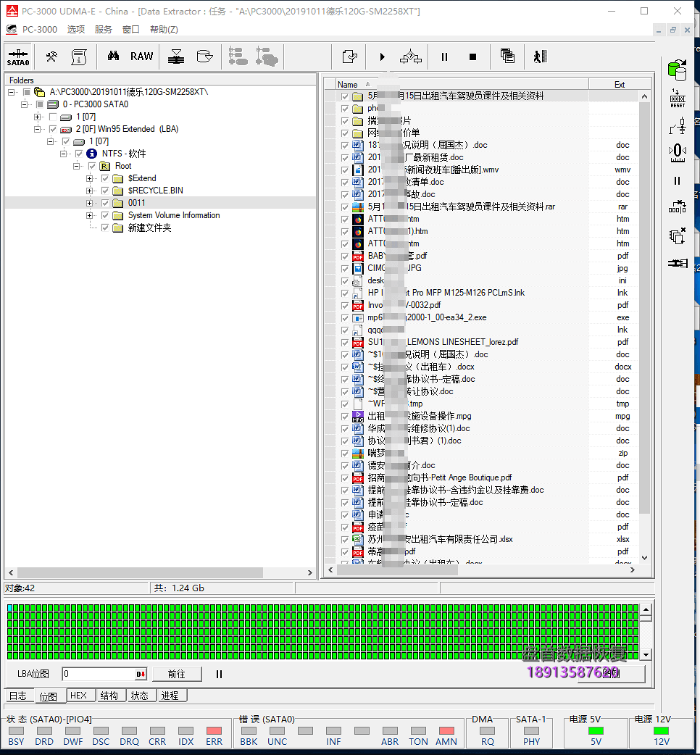Viewport: 700px width, 755px height.
Task: Click into the LBA位图 input field
Action: pyautogui.click(x=99, y=674)
